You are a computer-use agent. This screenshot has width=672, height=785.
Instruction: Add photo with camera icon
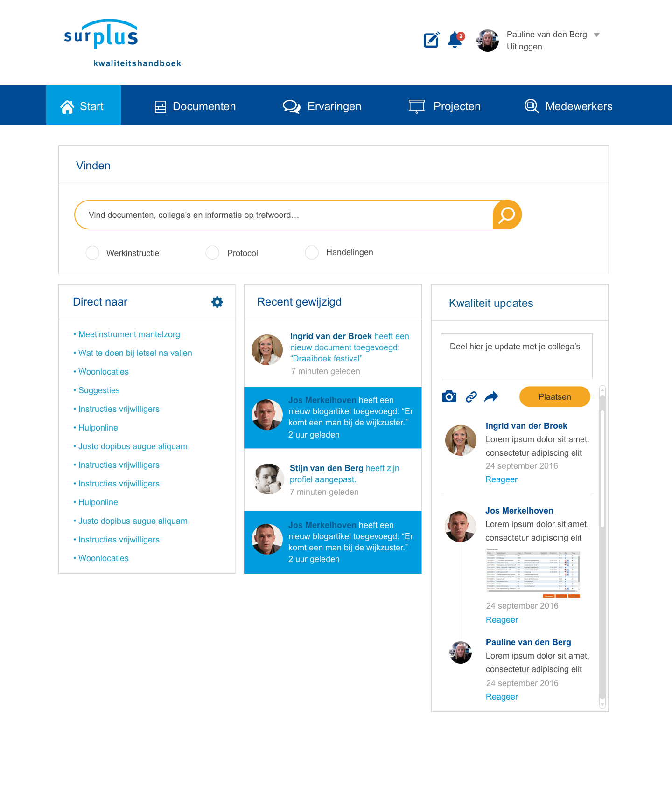point(449,396)
